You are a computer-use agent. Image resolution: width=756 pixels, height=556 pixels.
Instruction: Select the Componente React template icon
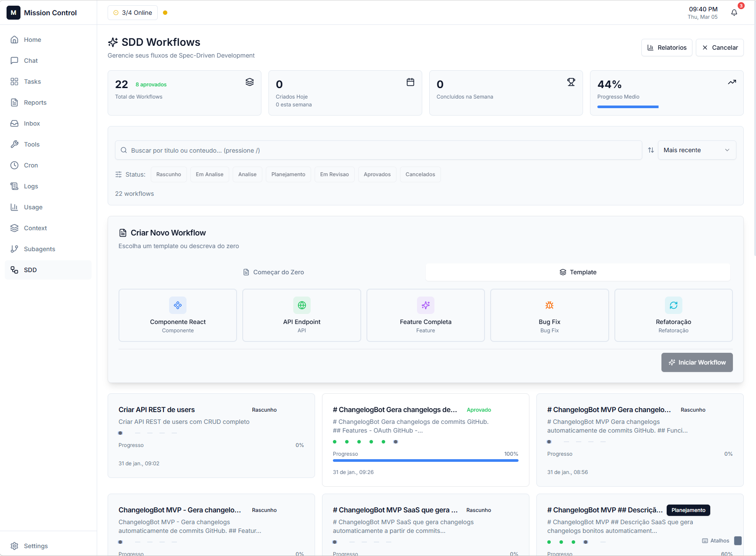[x=177, y=305]
